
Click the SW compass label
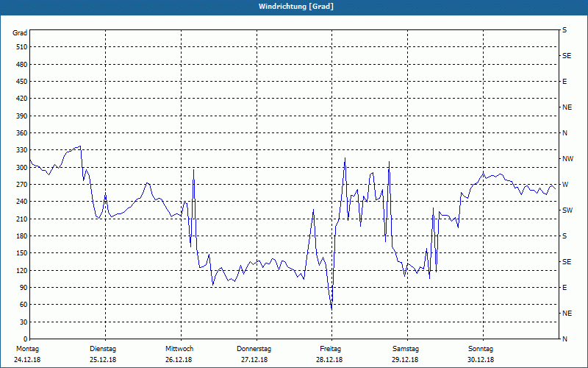pyautogui.click(x=567, y=210)
